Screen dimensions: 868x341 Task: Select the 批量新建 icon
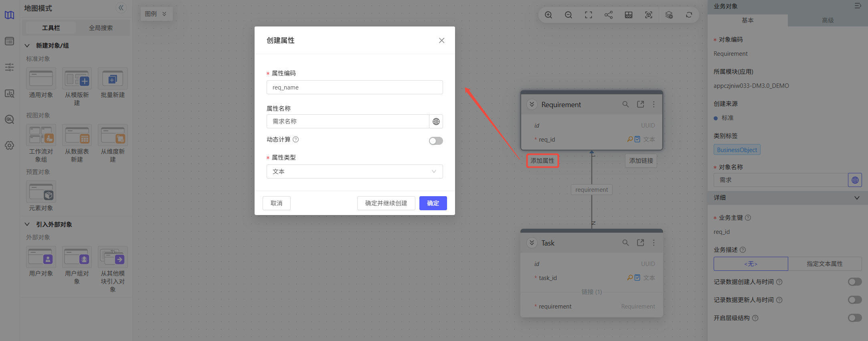pyautogui.click(x=113, y=79)
